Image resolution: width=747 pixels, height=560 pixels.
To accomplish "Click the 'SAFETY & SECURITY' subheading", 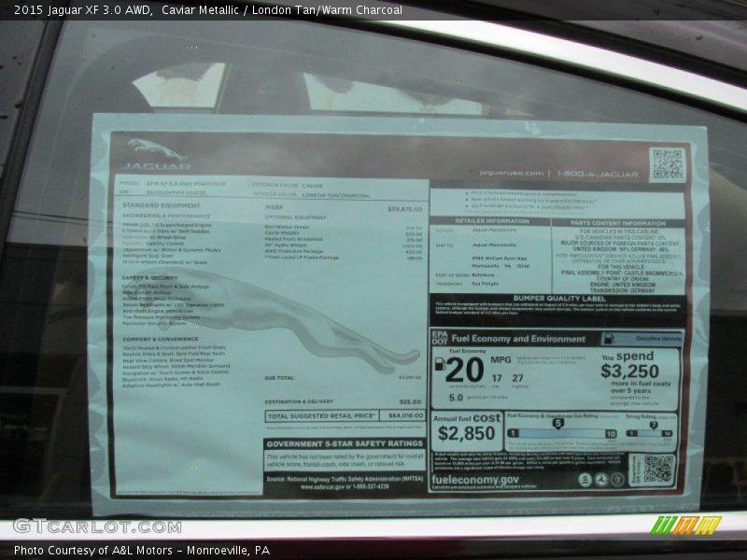I will click(149, 277).
